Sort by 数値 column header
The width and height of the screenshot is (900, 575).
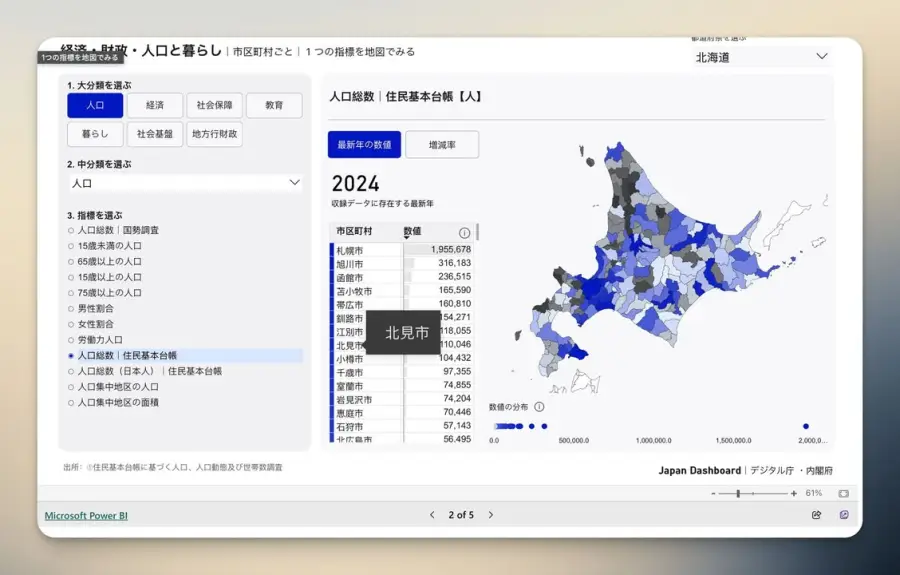coord(412,231)
